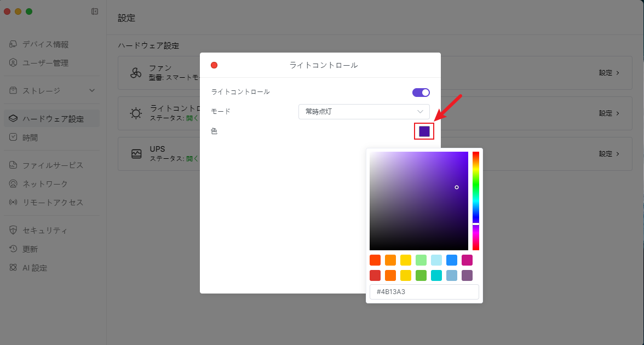Open the モード dropdown showing 常時点灯
Image resolution: width=644 pixels, height=345 pixels.
364,112
